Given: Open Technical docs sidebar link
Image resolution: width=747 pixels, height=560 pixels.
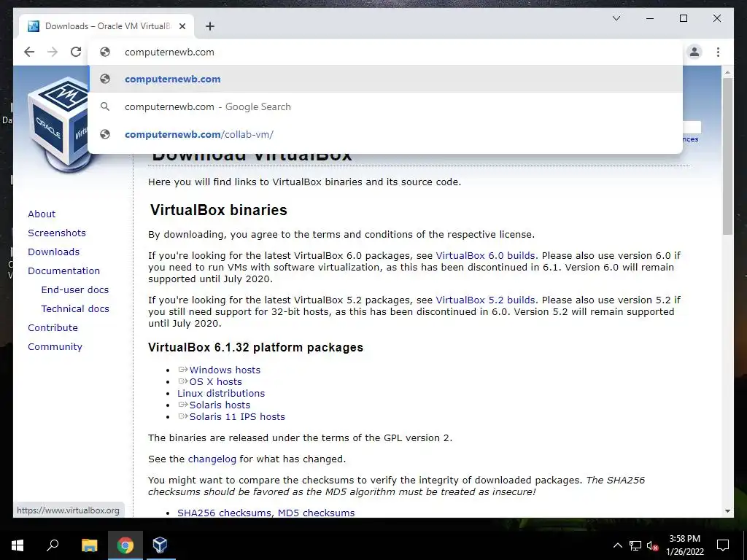Looking at the screenshot, I should (x=75, y=309).
